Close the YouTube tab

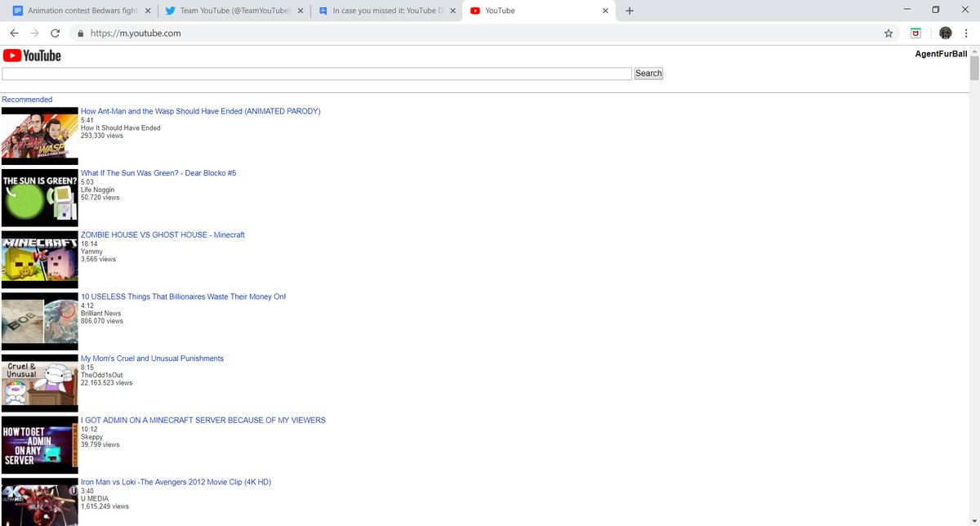click(x=605, y=11)
